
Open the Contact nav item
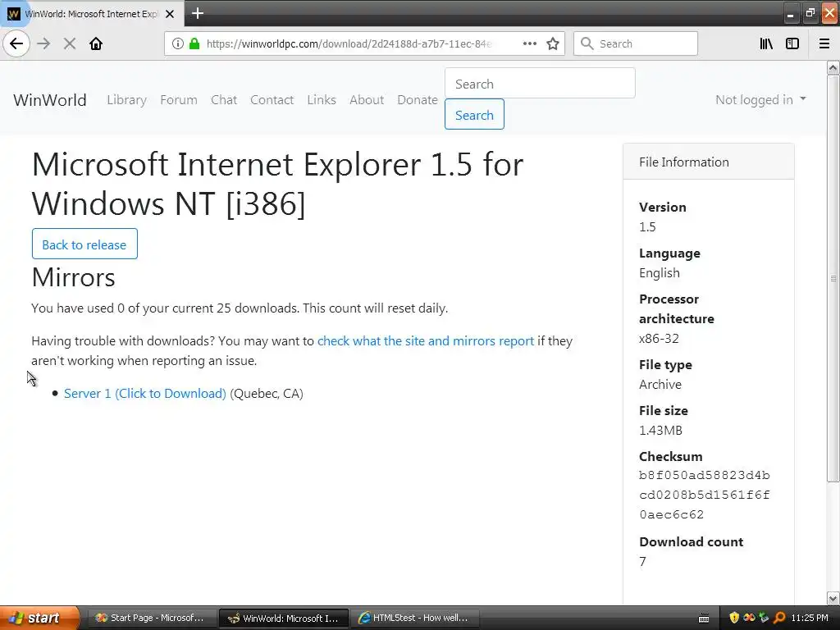pos(272,100)
